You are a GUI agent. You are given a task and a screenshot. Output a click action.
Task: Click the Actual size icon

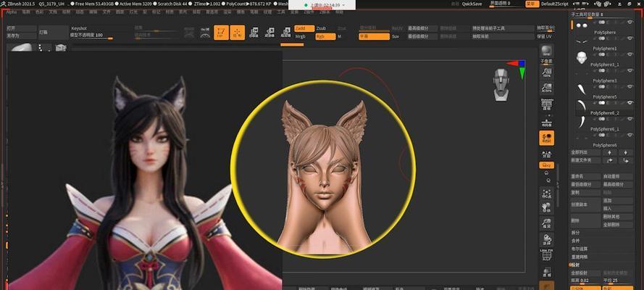(x=546, y=88)
